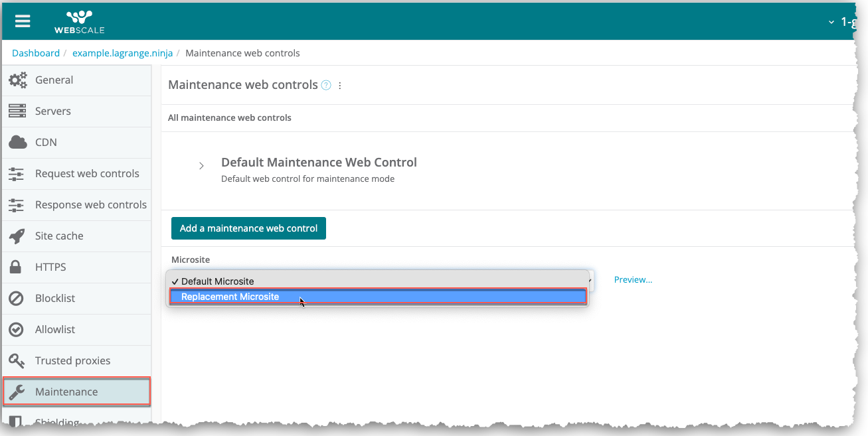The image size is (868, 436).
Task: Click the Allowlist checkmark circle icon
Action: 17,330
